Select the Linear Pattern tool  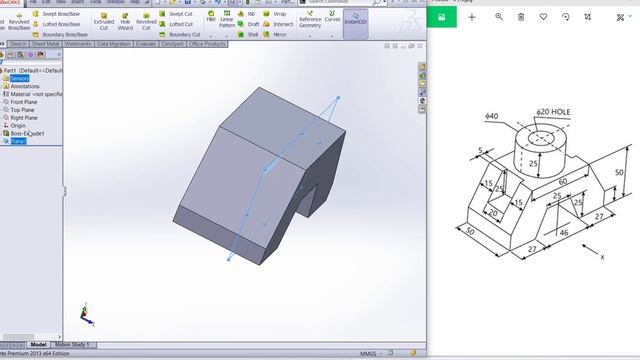pos(227,19)
